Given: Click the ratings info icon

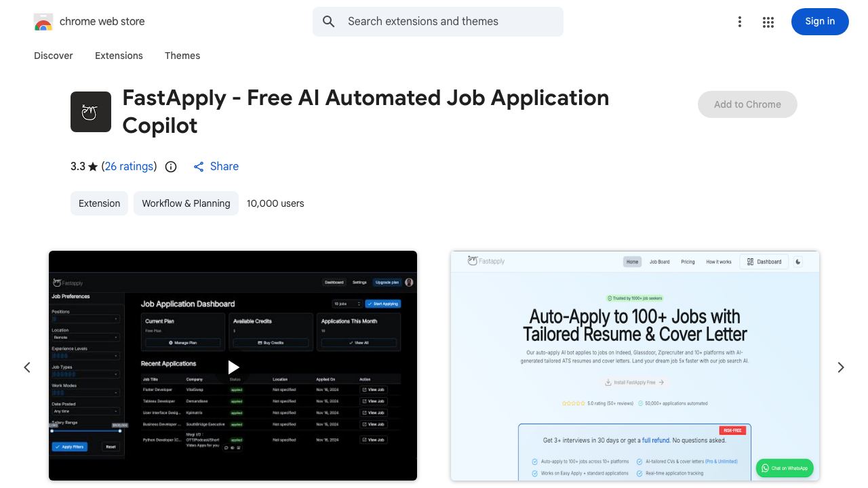Looking at the screenshot, I should [171, 167].
